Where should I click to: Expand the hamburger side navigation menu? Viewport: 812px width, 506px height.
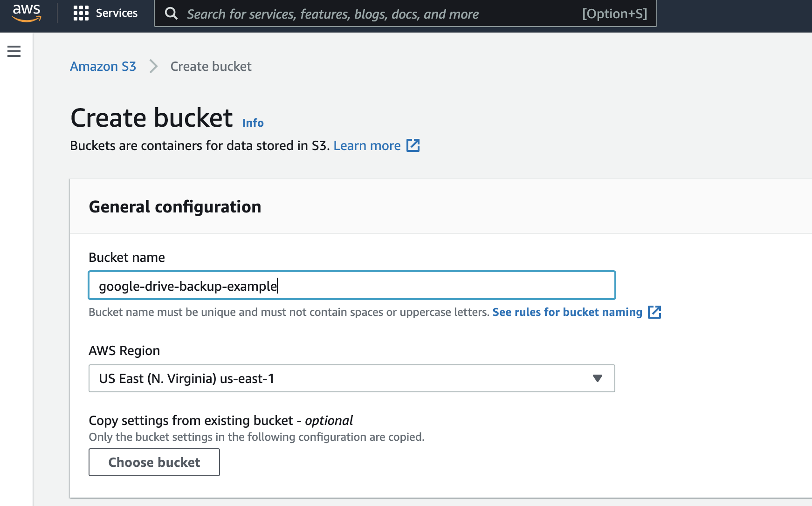14,51
